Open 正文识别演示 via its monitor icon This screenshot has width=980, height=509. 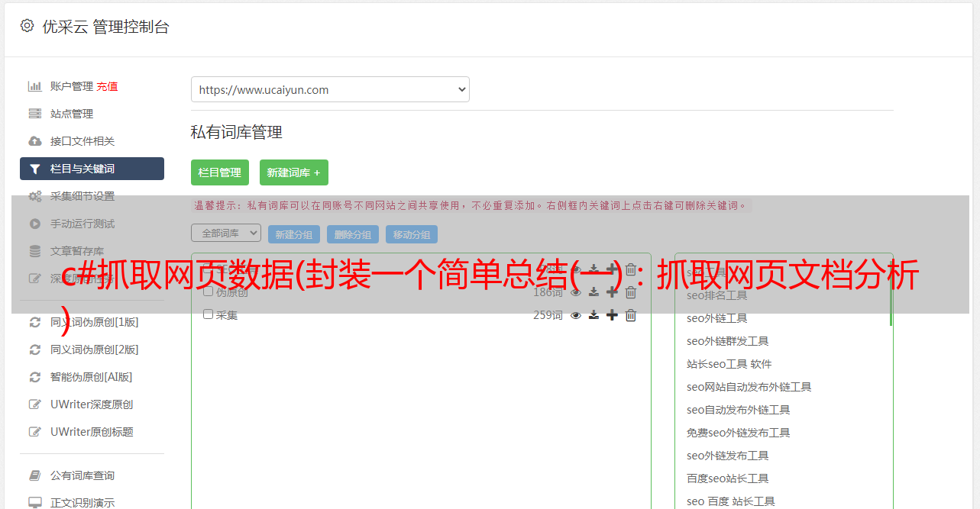34,503
